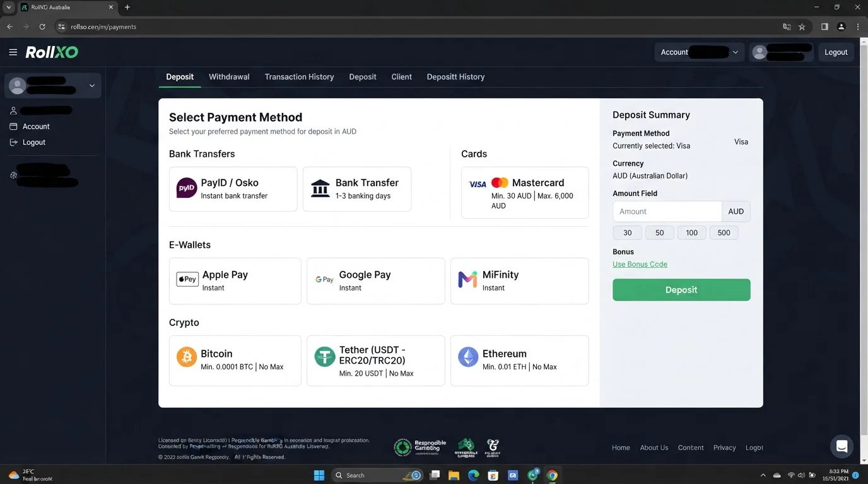The image size is (868, 484).
Task: Open the live chat bubble
Action: point(842,446)
